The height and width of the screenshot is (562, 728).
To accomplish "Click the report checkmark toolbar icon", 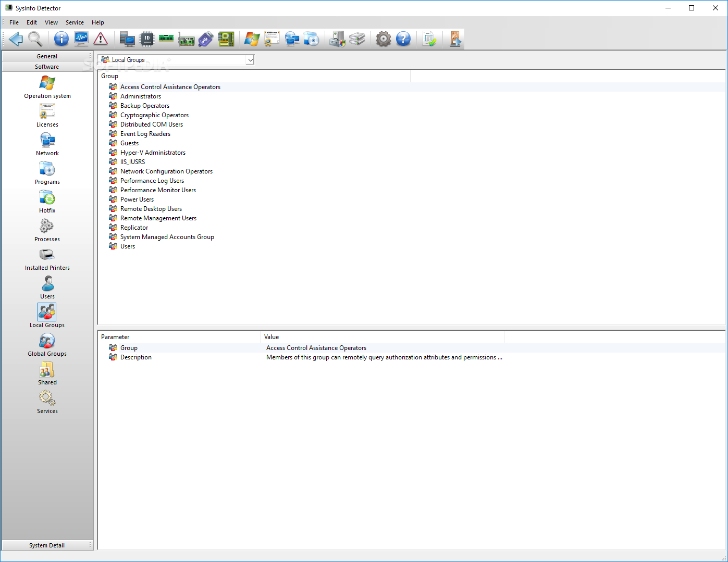I will coord(429,39).
